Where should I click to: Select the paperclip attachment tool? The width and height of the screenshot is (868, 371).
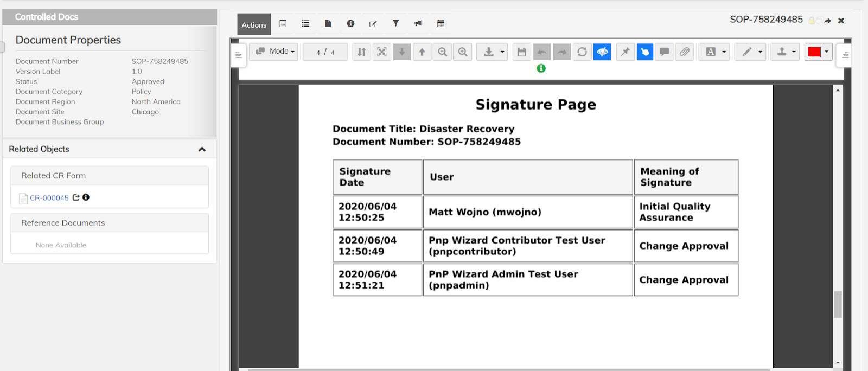685,52
